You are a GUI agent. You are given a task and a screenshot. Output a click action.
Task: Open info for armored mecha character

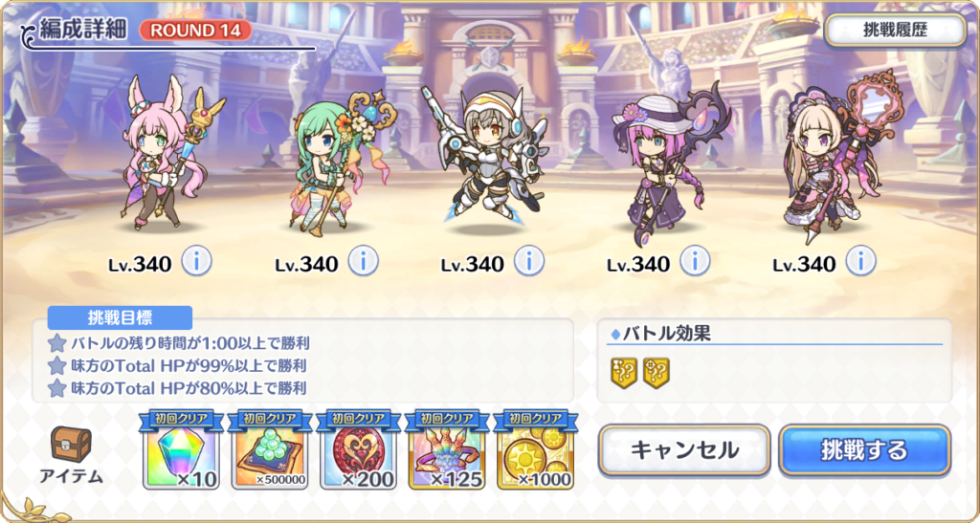point(529,261)
